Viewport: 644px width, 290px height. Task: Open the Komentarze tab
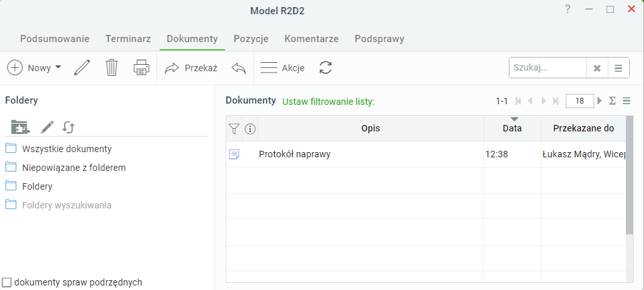311,39
